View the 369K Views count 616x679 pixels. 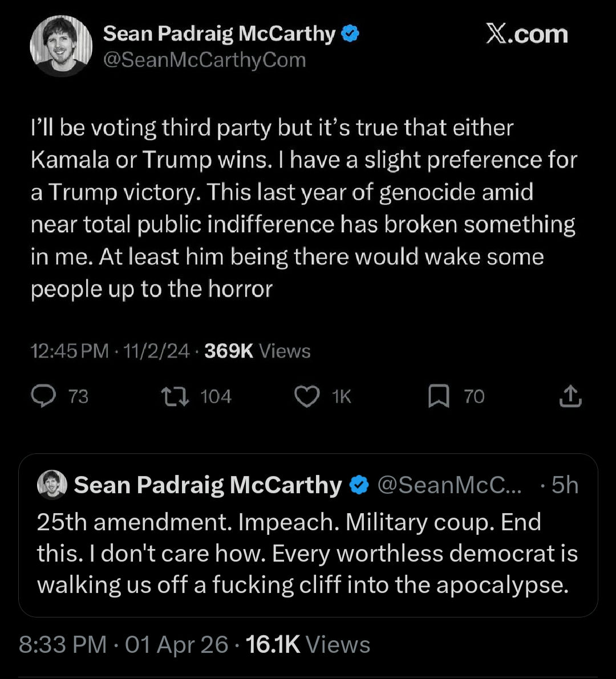coord(257,351)
